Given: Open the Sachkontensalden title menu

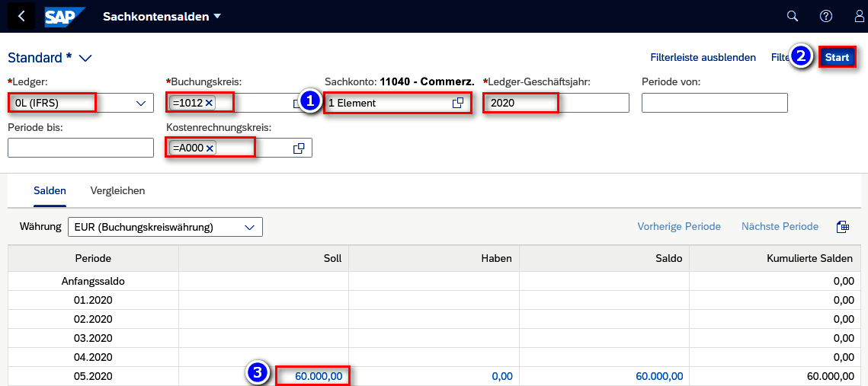Looking at the screenshot, I should point(216,17).
